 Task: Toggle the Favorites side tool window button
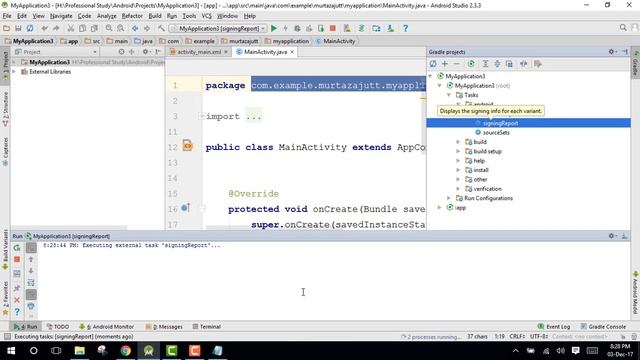(x=5, y=298)
